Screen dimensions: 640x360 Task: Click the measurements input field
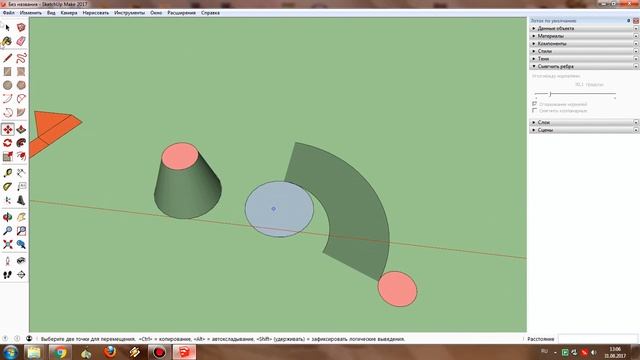point(598,339)
